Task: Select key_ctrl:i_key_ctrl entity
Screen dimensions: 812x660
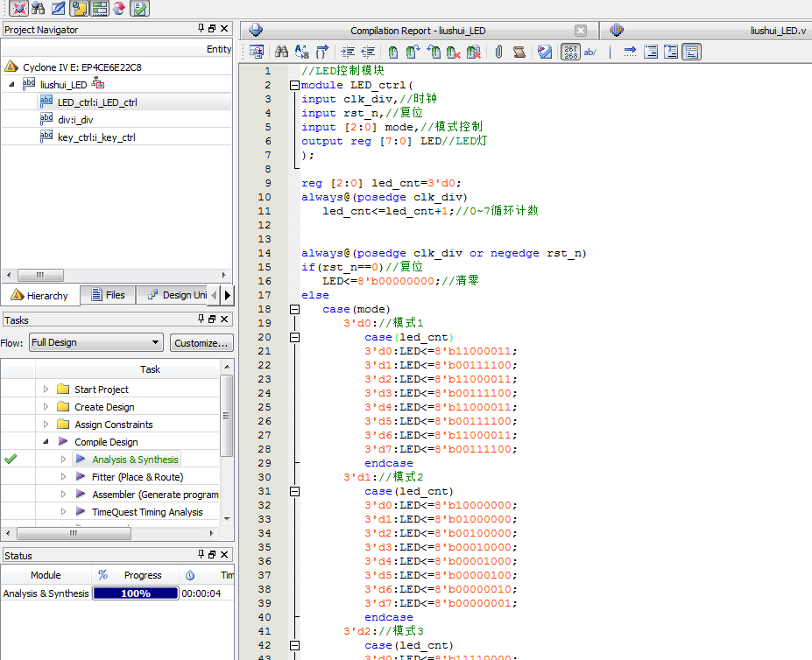Action: [96, 137]
